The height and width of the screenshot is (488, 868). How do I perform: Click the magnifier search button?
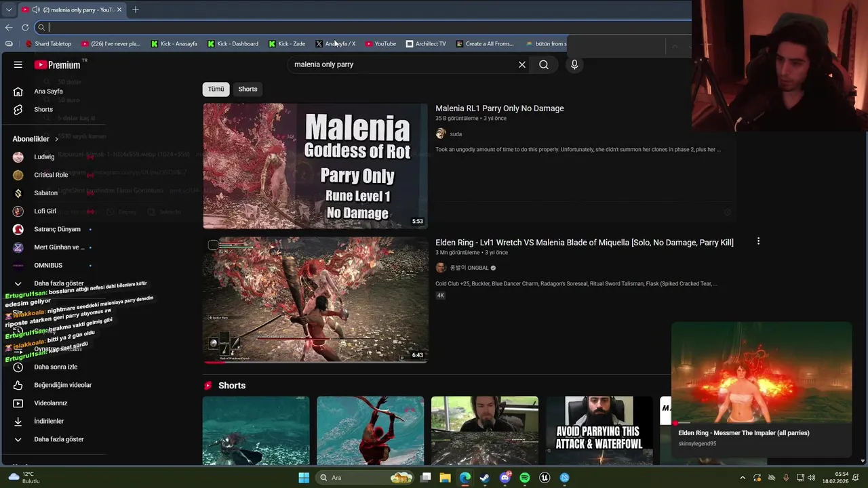pos(544,64)
